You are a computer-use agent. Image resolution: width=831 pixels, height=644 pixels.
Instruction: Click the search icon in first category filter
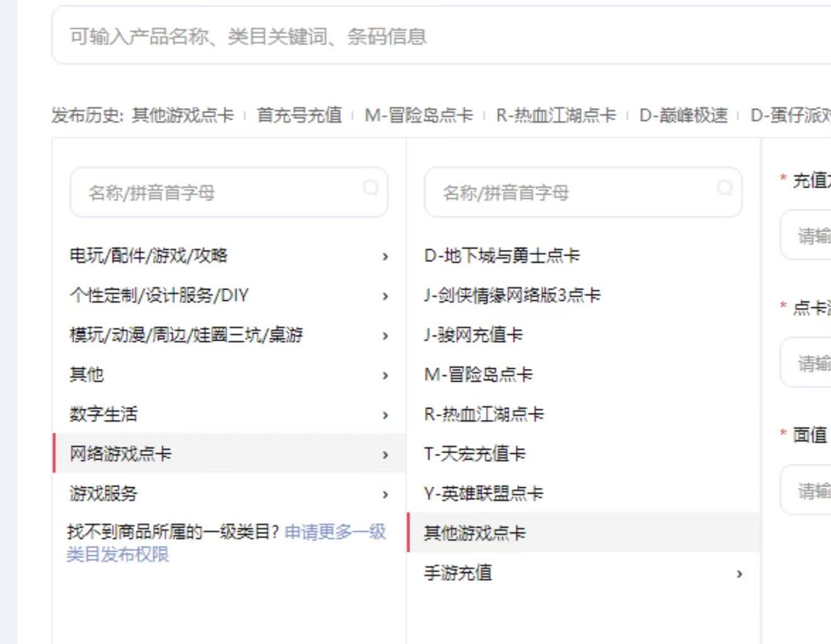(x=371, y=188)
